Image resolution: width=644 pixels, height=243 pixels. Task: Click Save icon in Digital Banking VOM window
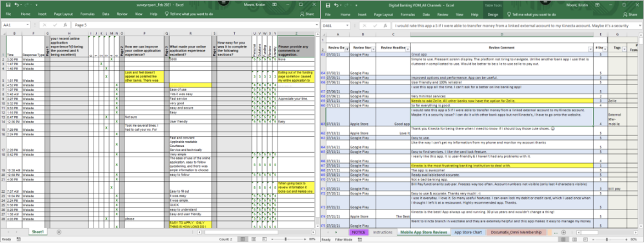pos(328,5)
